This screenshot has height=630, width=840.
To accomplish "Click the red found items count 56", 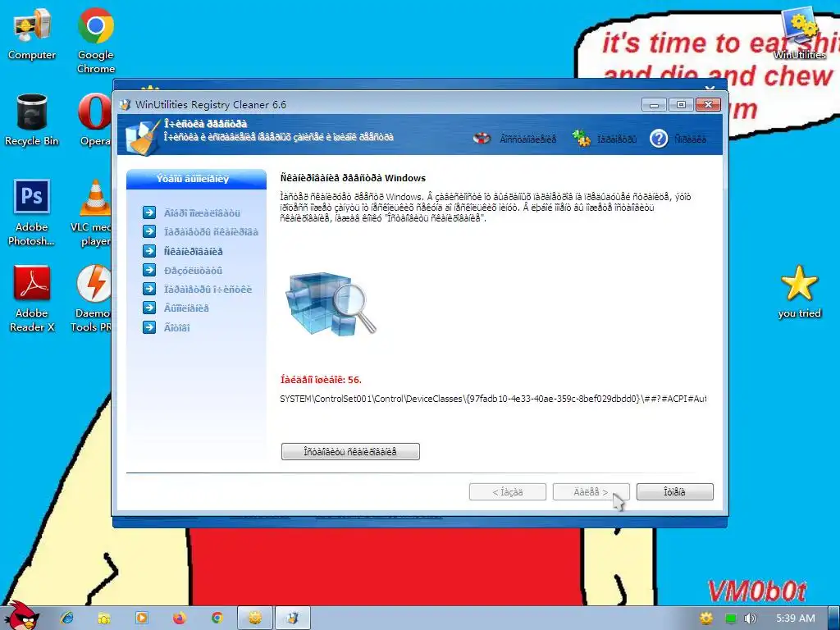I will 321,380.
